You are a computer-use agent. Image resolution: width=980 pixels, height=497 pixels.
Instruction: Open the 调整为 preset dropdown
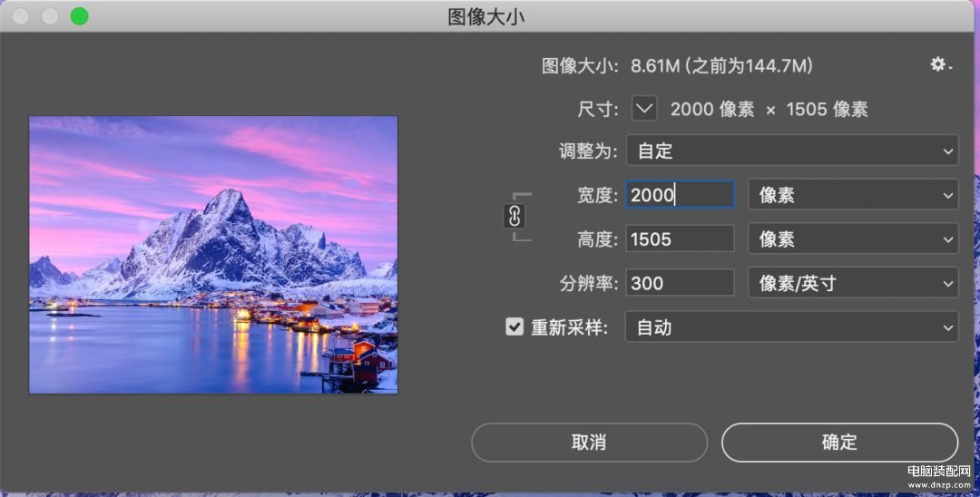pos(792,151)
